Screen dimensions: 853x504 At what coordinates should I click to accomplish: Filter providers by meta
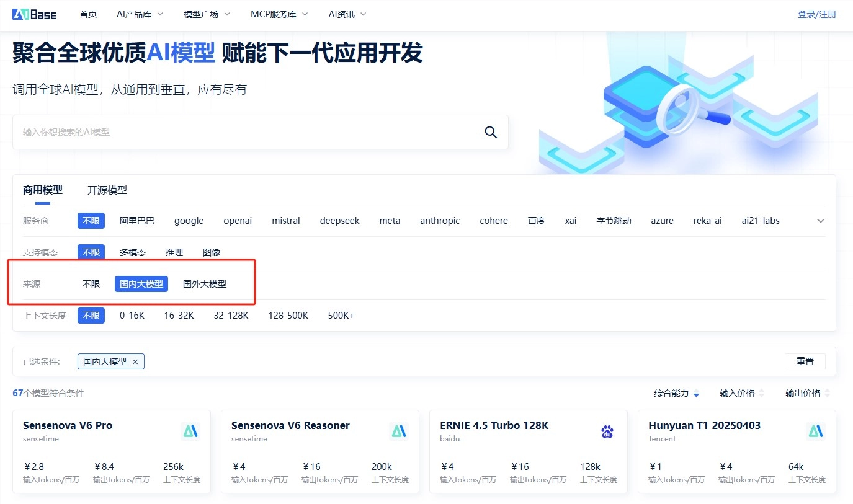(x=390, y=221)
